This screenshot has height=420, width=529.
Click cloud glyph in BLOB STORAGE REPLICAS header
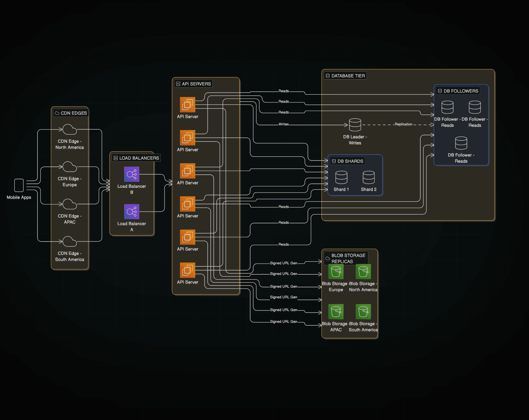[328, 258]
